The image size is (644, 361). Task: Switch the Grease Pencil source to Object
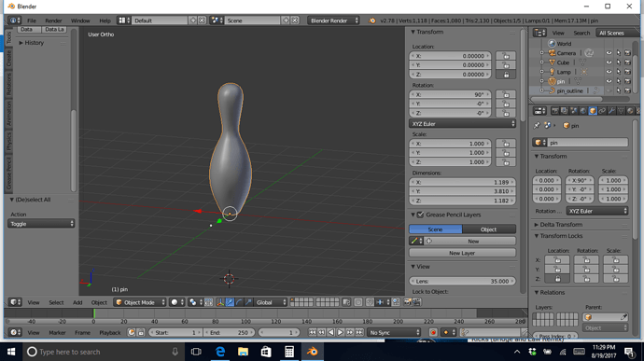pyautogui.click(x=489, y=229)
